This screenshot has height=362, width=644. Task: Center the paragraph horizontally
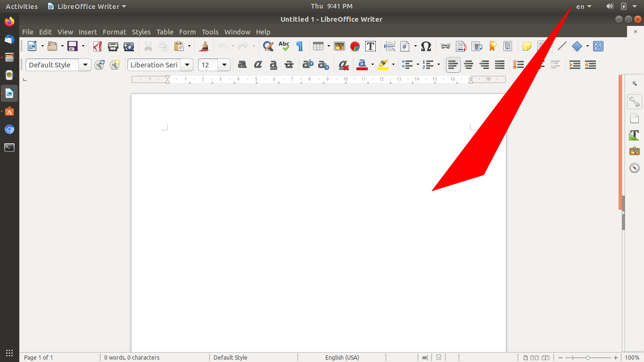pyautogui.click(x=469, y=65)
